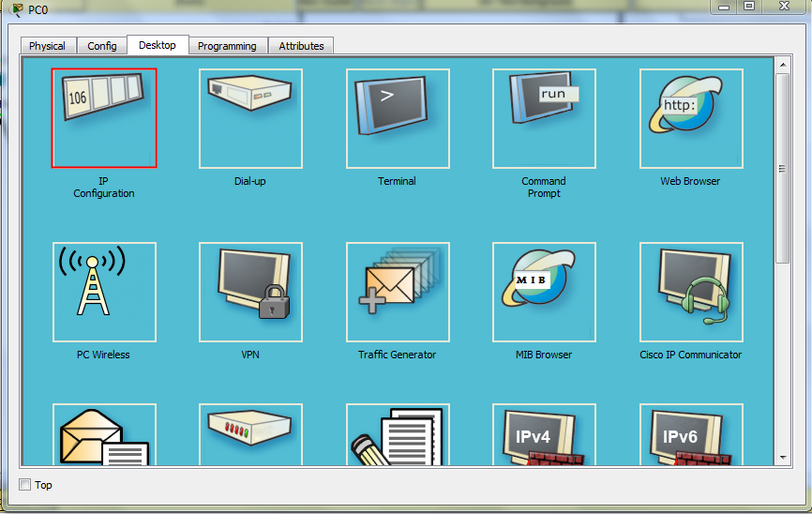
Task: Open the modem device icon with red LEDs
Action: (x=250, y=434)
